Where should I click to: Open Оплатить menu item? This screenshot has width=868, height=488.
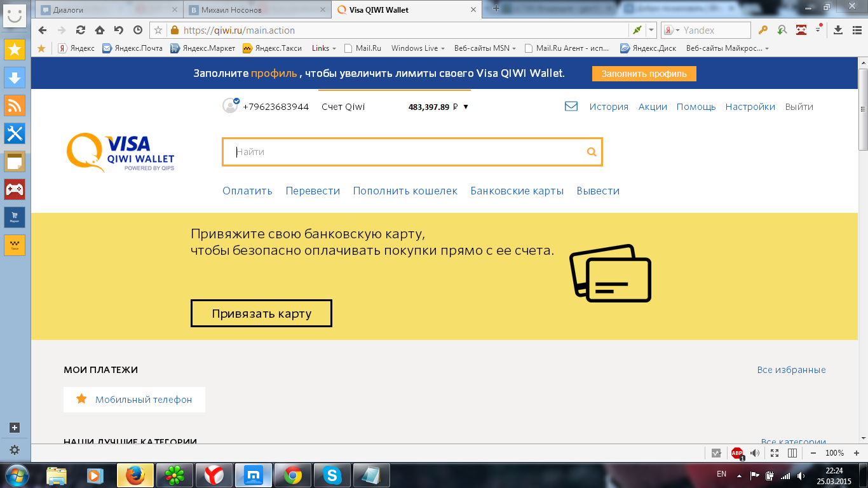coord(247,191)
